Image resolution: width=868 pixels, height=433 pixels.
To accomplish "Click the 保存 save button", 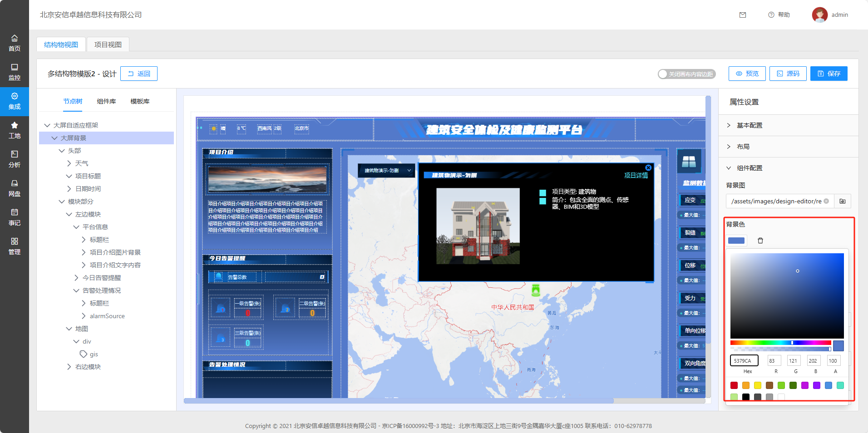I will 829,74.
